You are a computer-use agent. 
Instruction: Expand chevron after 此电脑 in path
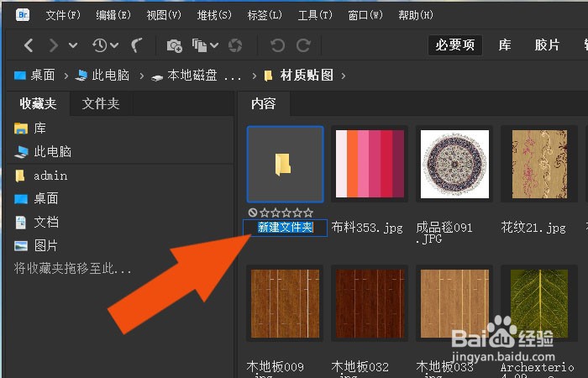(141, 76)
